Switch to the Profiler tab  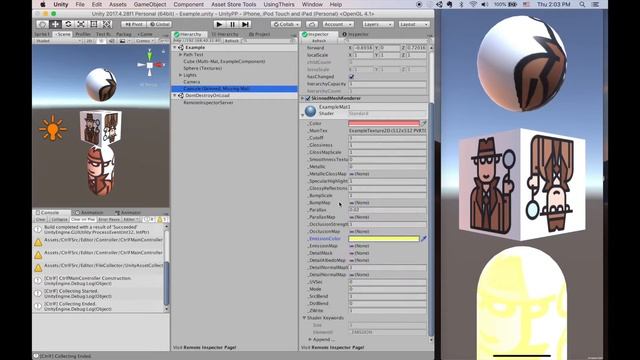(83, 34)
